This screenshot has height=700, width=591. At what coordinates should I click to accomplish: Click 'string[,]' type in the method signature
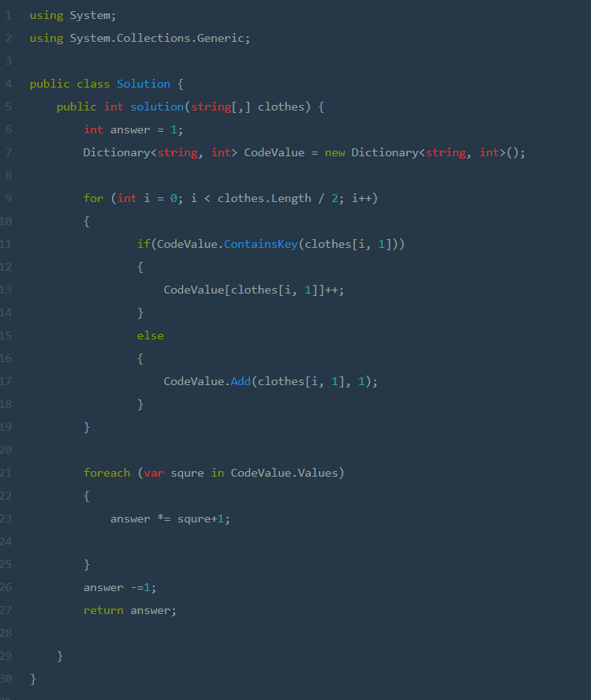tap(220, 107)
